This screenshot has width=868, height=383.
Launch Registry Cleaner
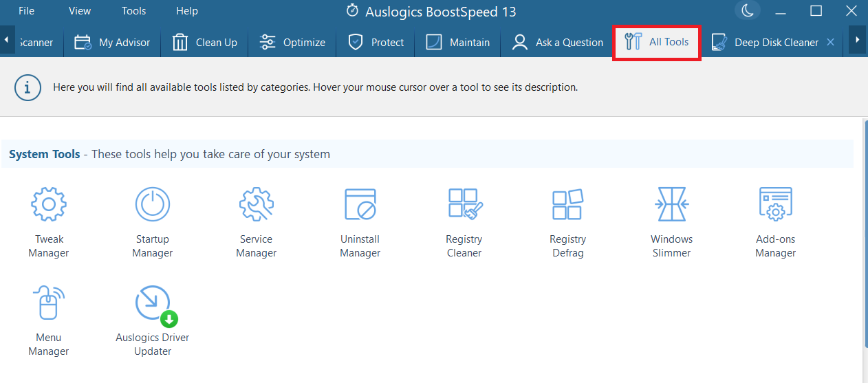(464, 223)
